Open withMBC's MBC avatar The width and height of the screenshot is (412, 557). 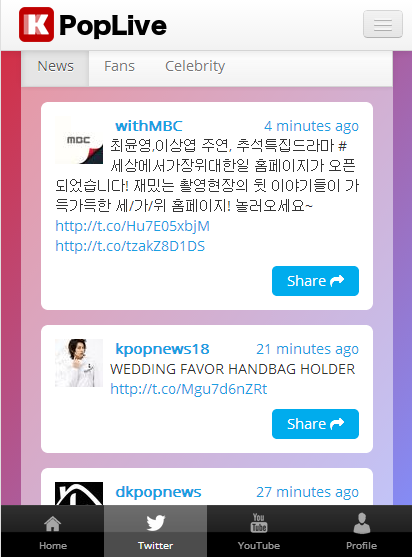click(x=79, y=140)
